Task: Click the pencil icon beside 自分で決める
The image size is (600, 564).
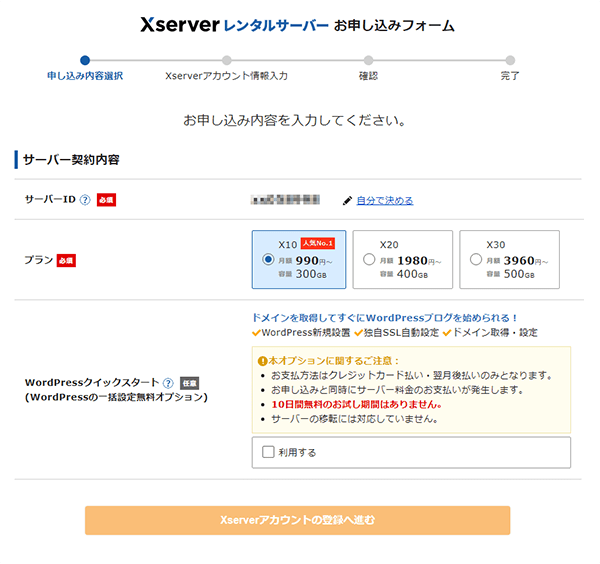Action: (x=347, y=200)
